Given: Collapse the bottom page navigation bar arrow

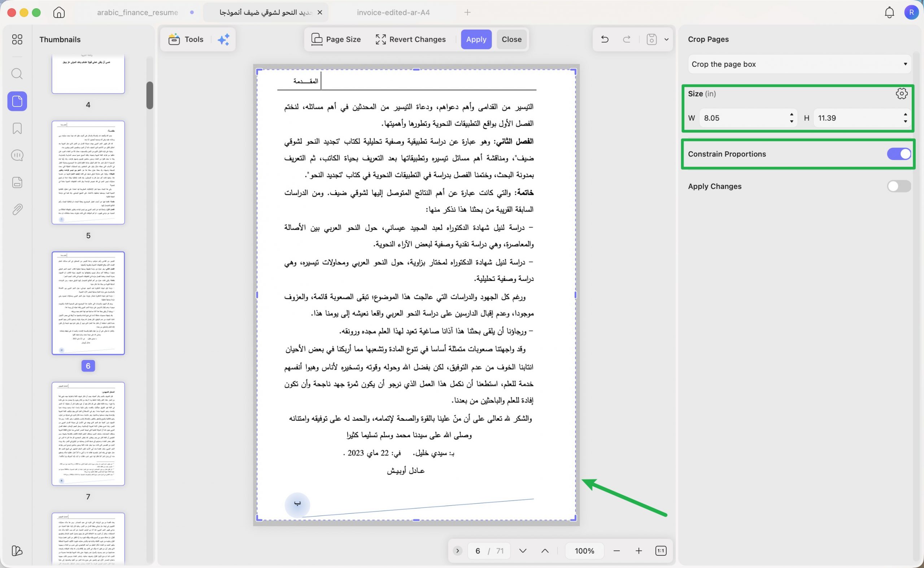Looking at the screenshot, I should (x=457, y=551).
